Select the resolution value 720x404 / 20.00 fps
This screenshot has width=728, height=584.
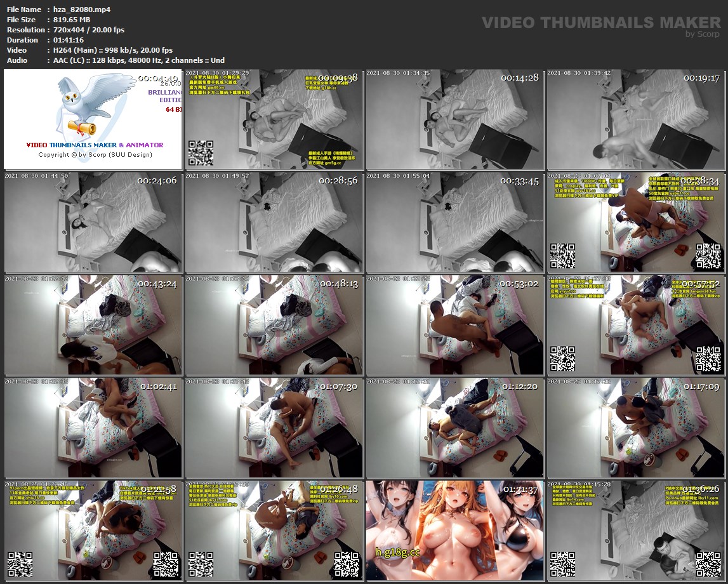89,30
